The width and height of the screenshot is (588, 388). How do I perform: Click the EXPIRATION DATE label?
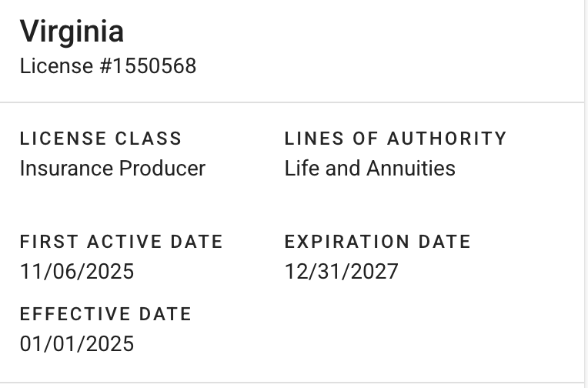tap(377, 242)
